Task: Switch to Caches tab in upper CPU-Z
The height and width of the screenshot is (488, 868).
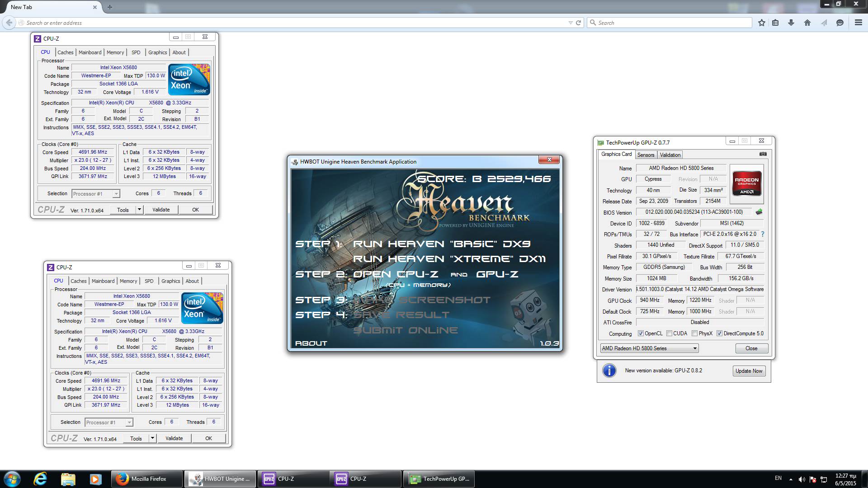Action: [x=65, y=52]
